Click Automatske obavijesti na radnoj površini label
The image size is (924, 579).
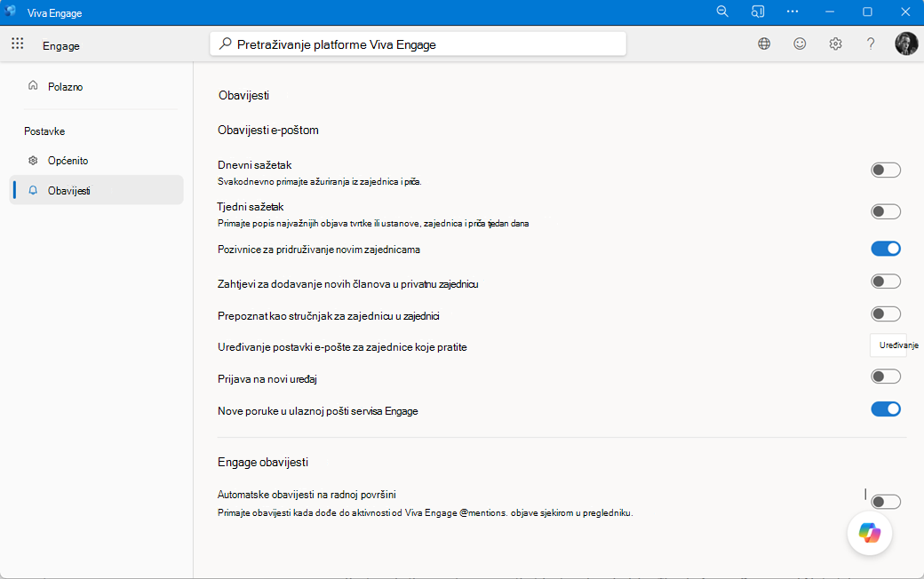[x=307, y=494]
